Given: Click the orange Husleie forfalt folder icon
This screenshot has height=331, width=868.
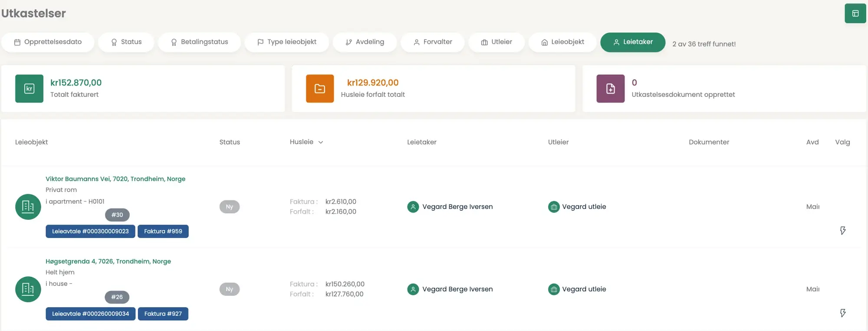Looking at the screenshot, I should (x=320, y=89).
